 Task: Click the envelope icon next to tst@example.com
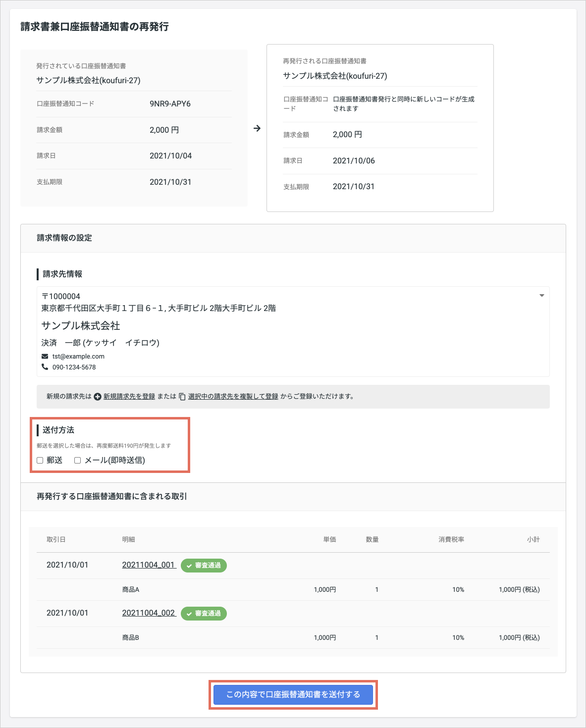click(45, 357)
